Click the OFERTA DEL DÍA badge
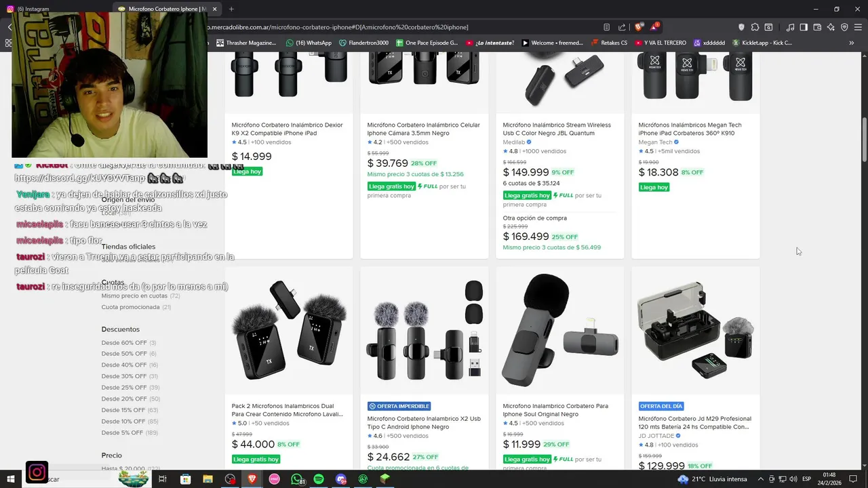Image resolution: width=868 pixels, height=488 pixels. (661, 406)
